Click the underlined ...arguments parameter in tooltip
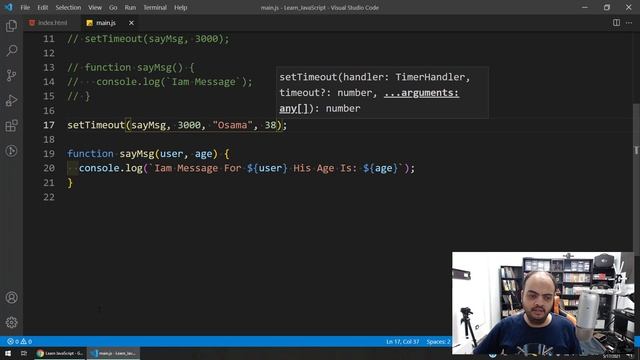Screen dimensions: 640x360 [x=421, y=93]
